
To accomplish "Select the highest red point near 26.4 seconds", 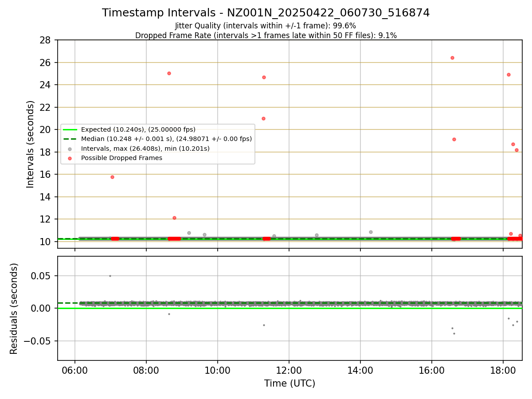I will [452, 58].
